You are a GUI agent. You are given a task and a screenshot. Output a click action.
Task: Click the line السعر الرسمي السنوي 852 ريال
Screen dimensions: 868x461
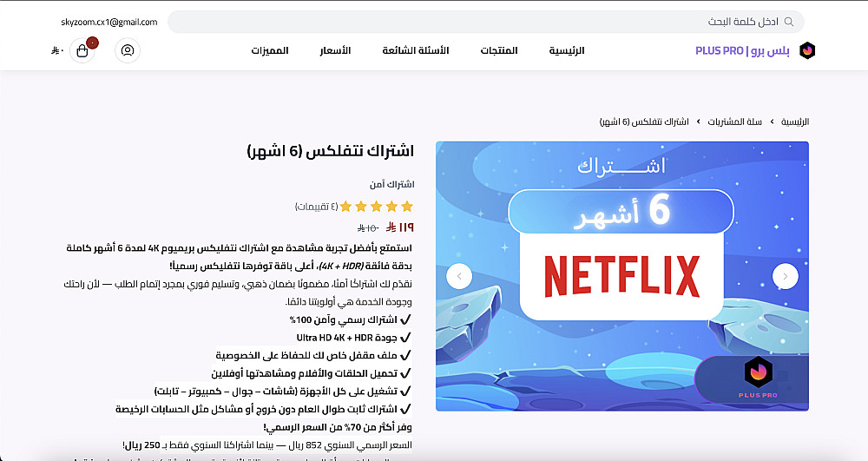267,445
